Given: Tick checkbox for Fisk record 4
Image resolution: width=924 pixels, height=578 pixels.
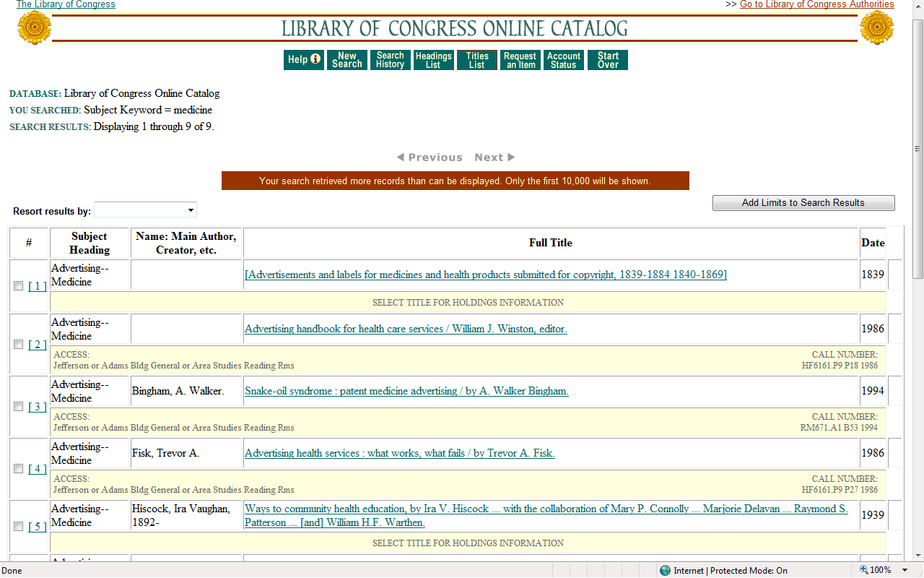Looking at the screenshot, I should (19, 469).
